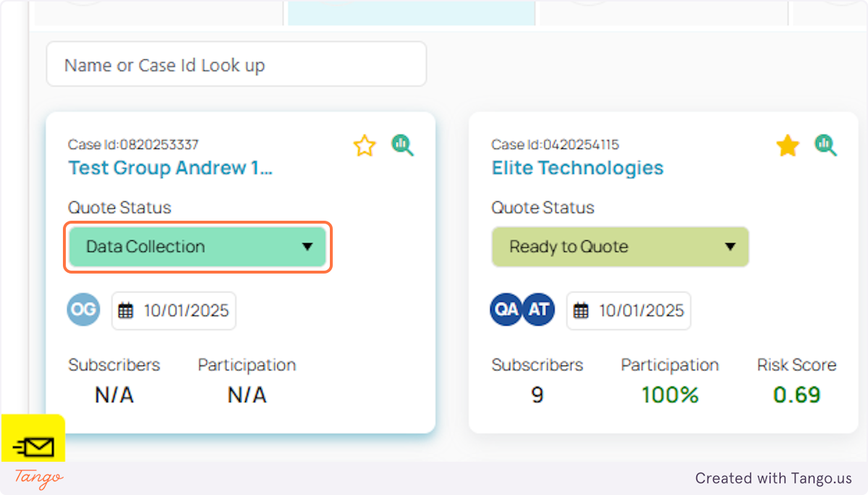Open the Elite Technologies case link

577,168
